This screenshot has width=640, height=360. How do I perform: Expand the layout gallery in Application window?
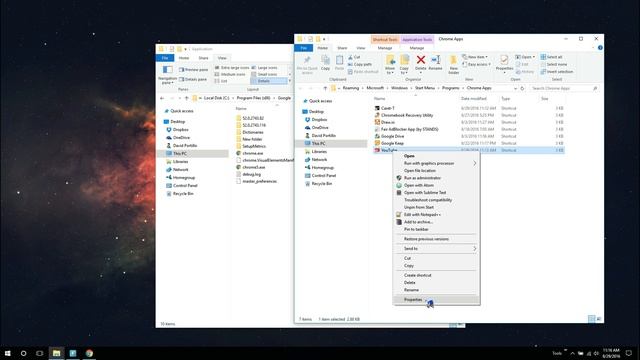290,81
